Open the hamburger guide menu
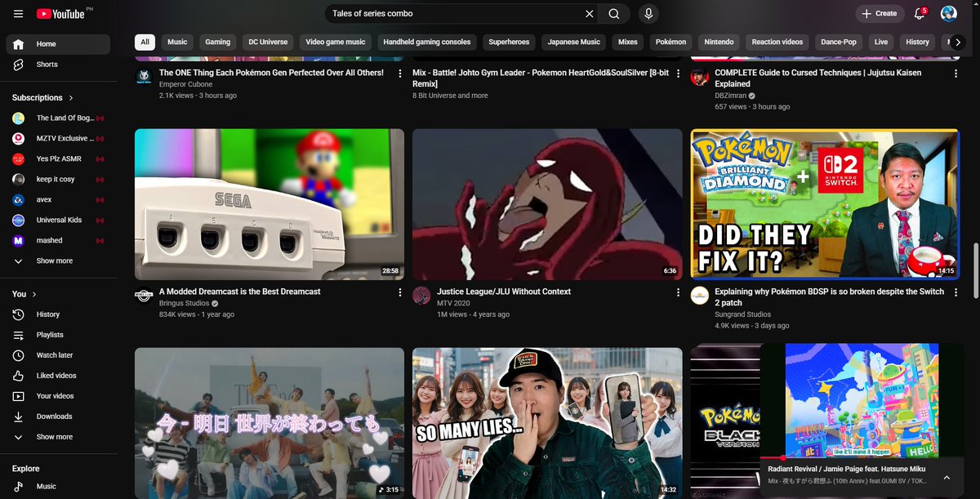Viewport: 980px width, 499px height. (18, 14)
